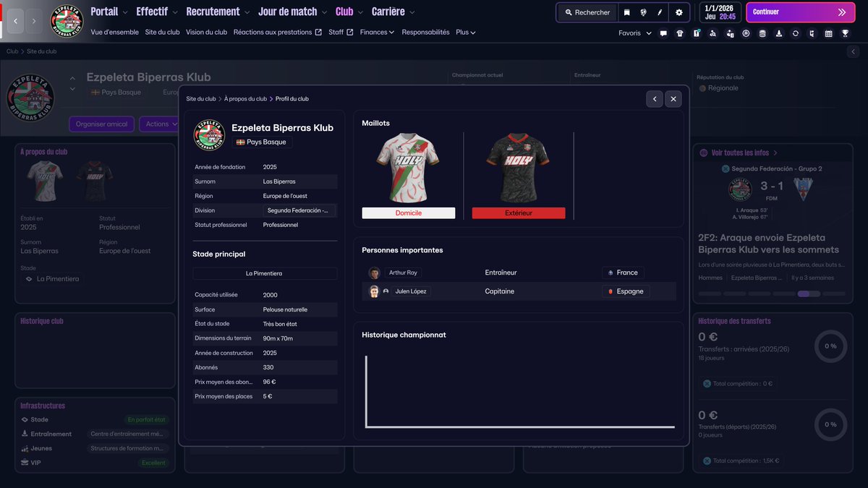This screenshot has height=488, width=868.
Task: Click the date and time display 1/1/2026
Action: click(x=720, y=12)
